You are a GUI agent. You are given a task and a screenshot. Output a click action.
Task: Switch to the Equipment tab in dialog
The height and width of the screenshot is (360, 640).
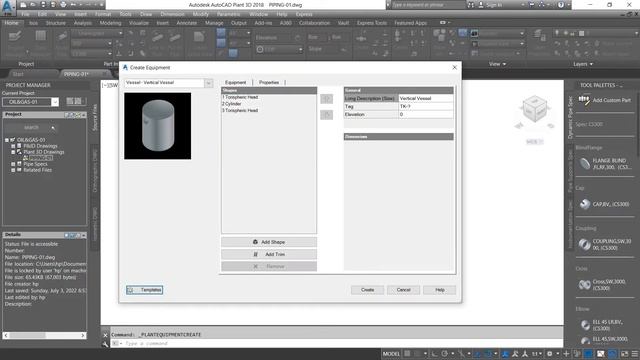pos(236,82)
